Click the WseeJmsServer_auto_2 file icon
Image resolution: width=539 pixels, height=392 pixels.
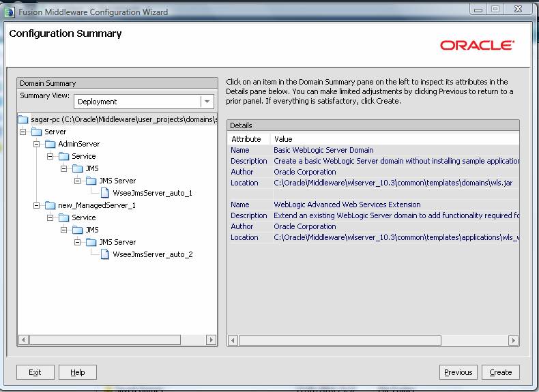coord(105,254)
